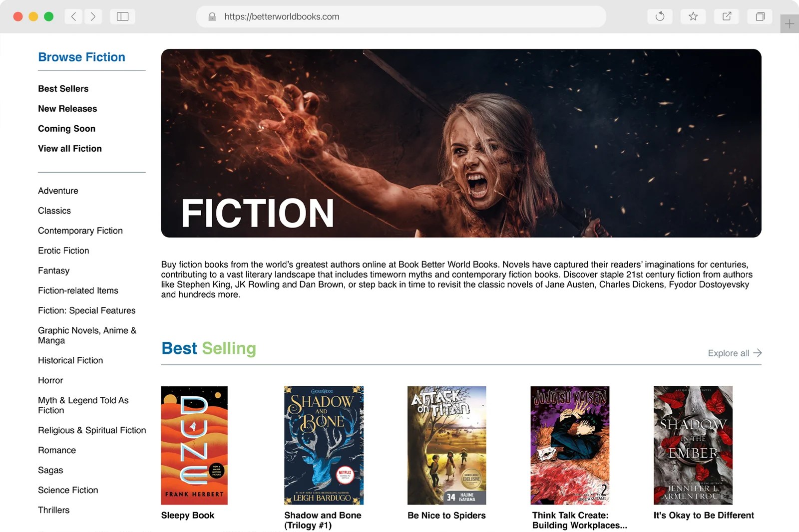Open the Dune book cover
The image size is (799, 532).
(x=194, y=445)
